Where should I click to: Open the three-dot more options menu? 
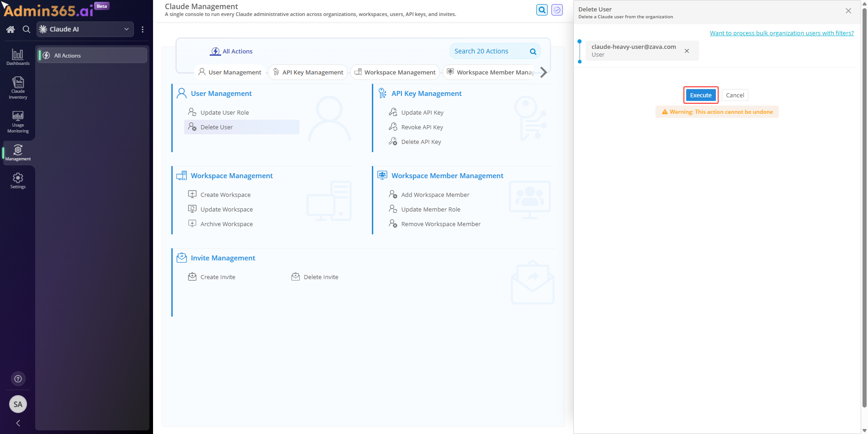(x=143, y=29)
